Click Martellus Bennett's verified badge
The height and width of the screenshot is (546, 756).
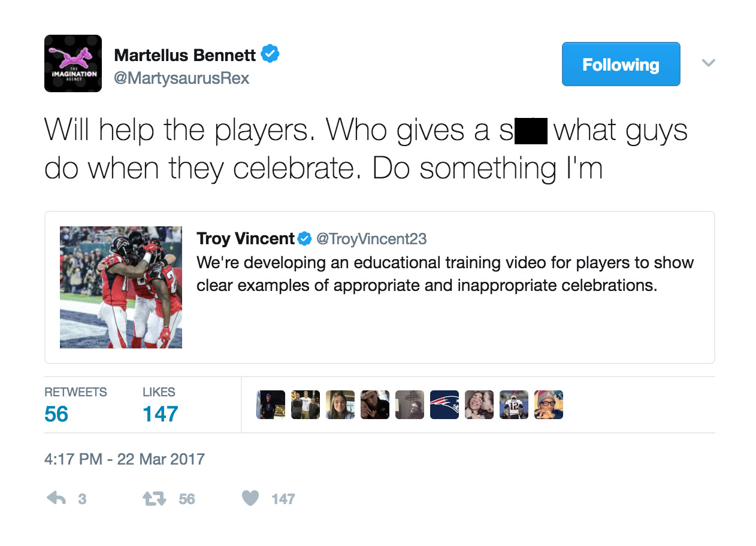point(270,54)
